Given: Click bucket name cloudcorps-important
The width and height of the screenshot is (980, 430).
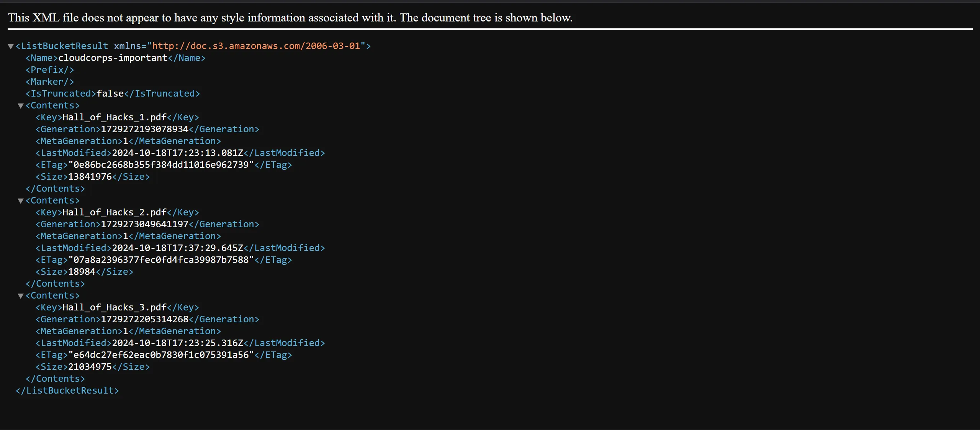Looking at the screenshot, I should click(113, 58).
